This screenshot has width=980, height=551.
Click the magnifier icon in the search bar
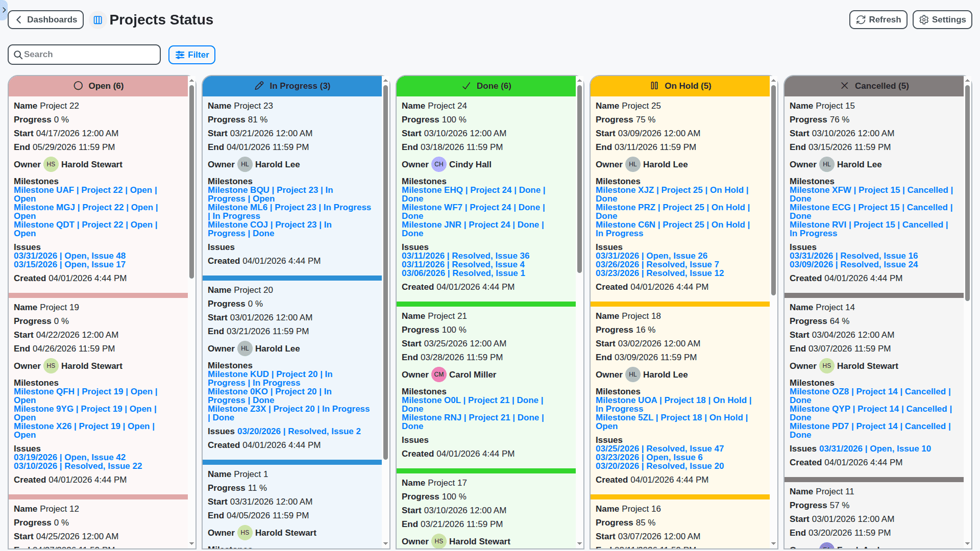coord(18,54)
